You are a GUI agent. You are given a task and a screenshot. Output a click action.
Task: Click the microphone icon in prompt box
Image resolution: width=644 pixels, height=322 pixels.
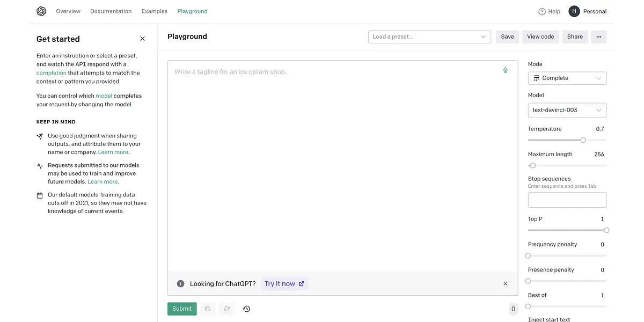click(x=505, y=70)
